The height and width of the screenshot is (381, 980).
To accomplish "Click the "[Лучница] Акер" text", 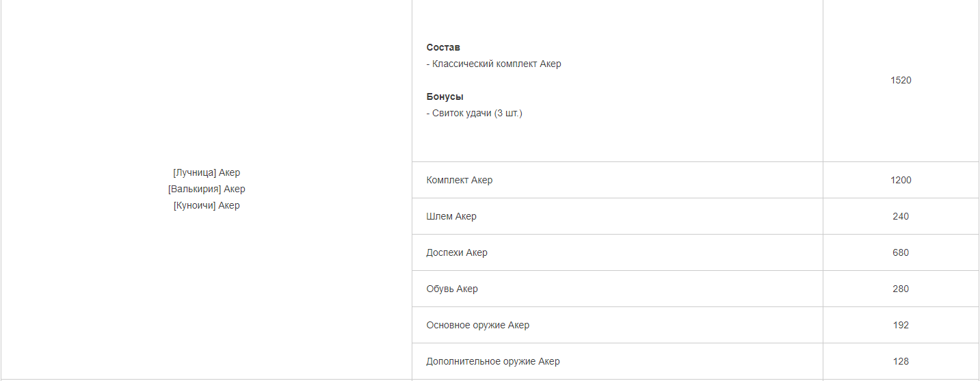I will 207,172.
